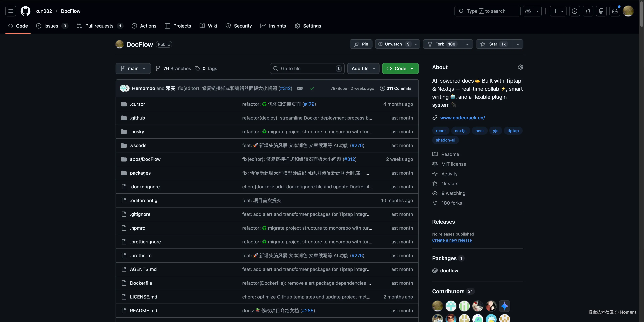This screenshot has width=644, height=322.
Task: Pin the DocFlow repository
Action: click(361, 44)
